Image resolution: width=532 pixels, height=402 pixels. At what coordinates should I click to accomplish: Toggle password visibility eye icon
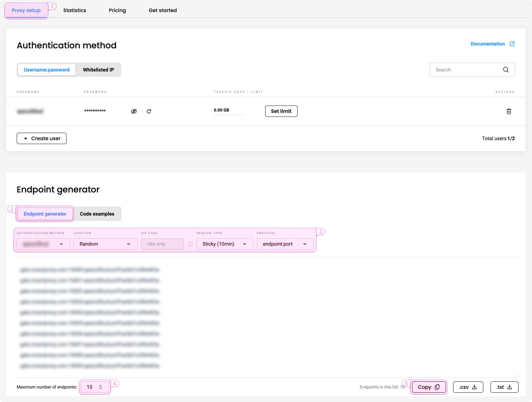(x=134, y=111)
